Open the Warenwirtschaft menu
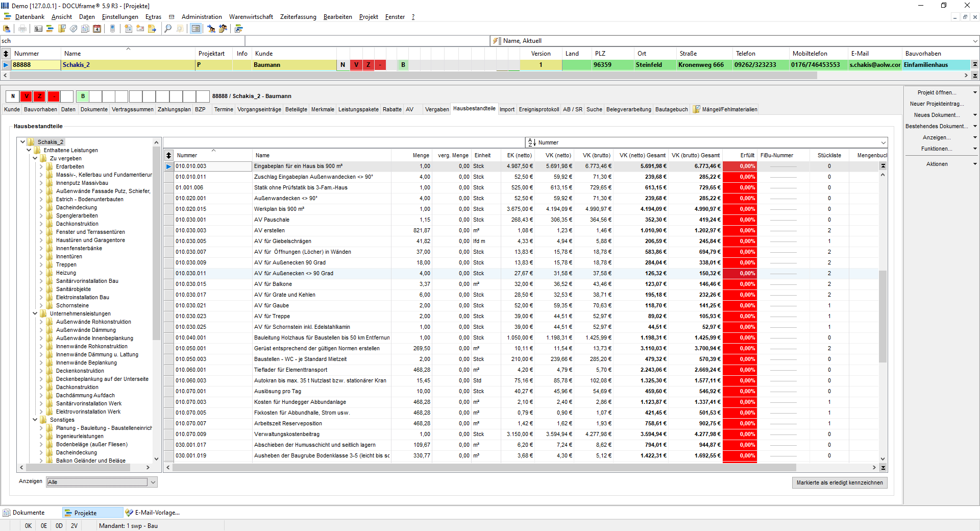 [251, 17]
